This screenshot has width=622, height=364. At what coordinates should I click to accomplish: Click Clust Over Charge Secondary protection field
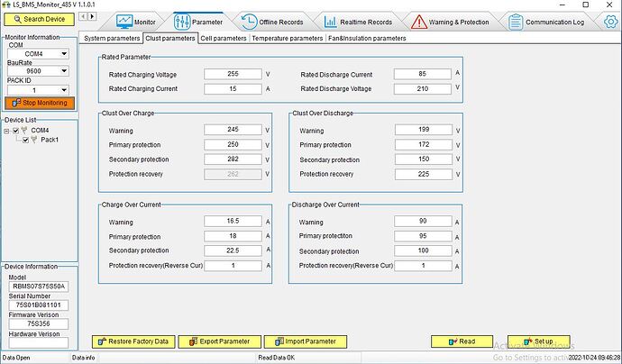pyautogui.click(x=233, y=159)
